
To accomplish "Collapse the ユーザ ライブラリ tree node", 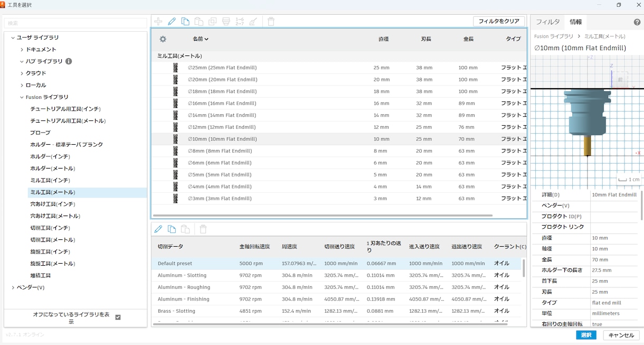I will [x=13, y=38].
